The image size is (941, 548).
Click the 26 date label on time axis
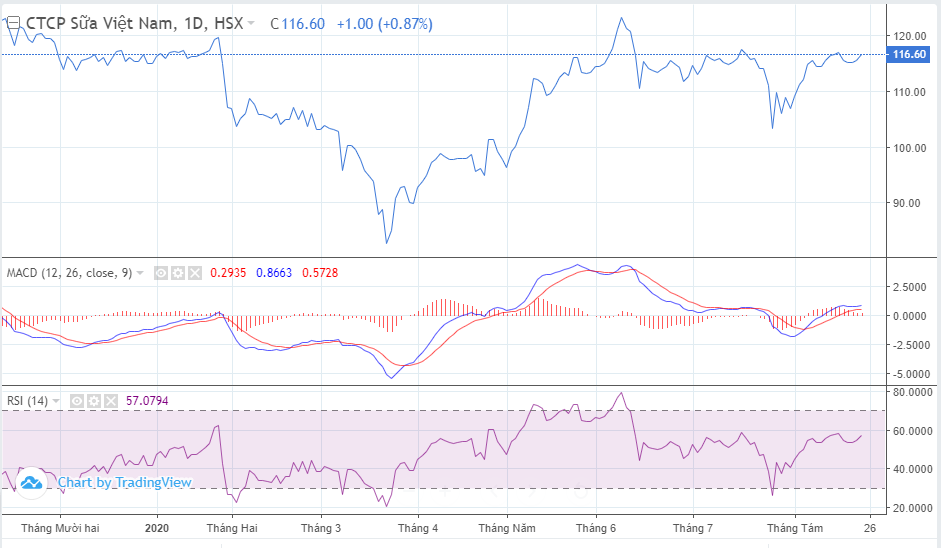[870, 528]
